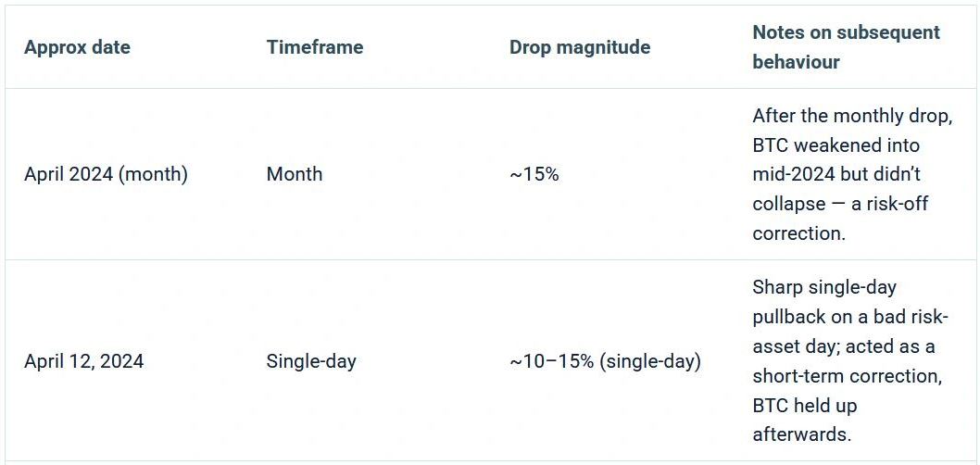Select the "Month" timeframe cell
The width and height of the screenshot is (980, 465).
(x=294, y=174)
